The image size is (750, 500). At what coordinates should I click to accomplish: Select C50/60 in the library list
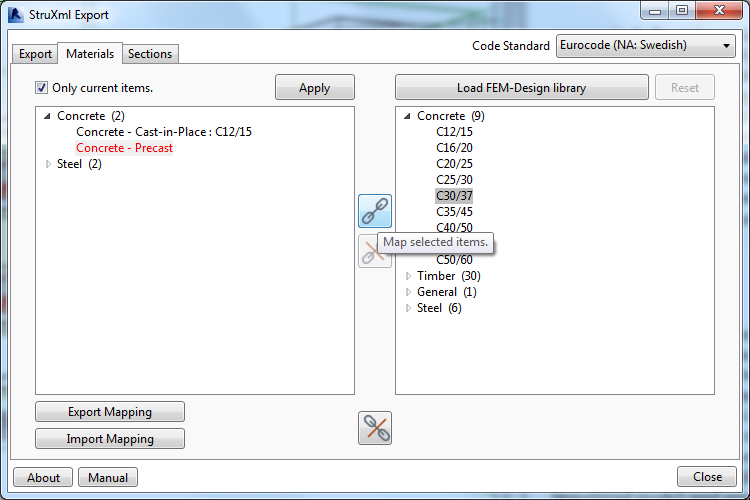click(x=454, y=260)
